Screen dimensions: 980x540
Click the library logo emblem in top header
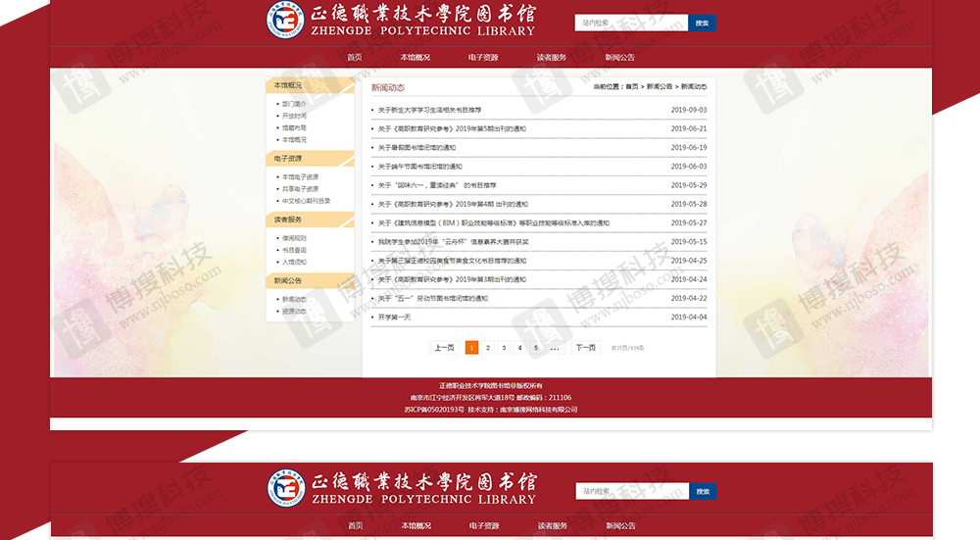click(x=284, y=21)
